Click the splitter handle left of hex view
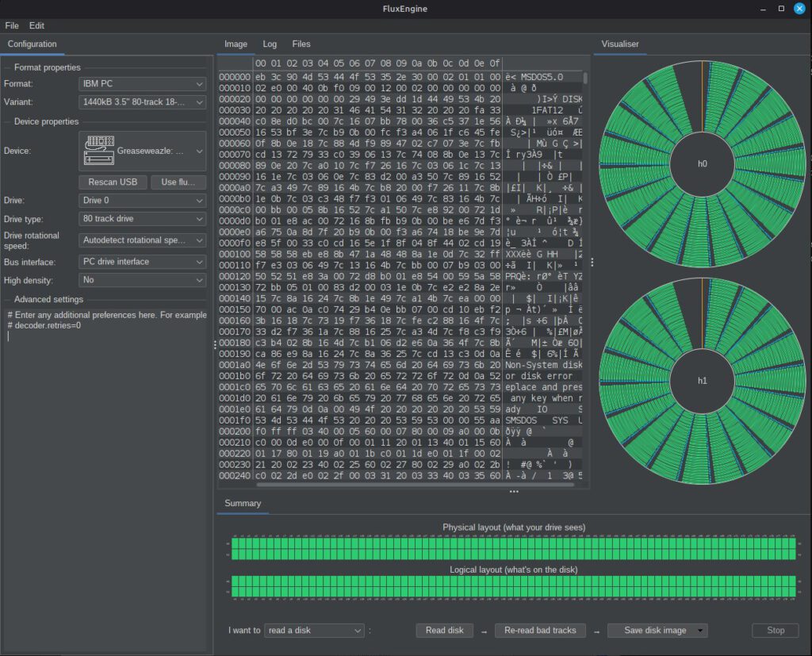 215,344
